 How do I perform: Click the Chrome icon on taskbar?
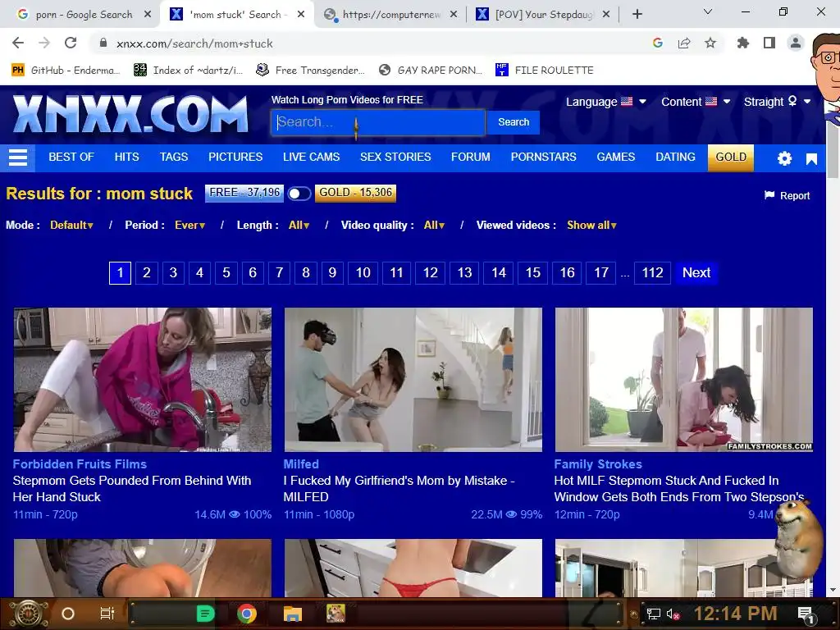coord(247,614)
